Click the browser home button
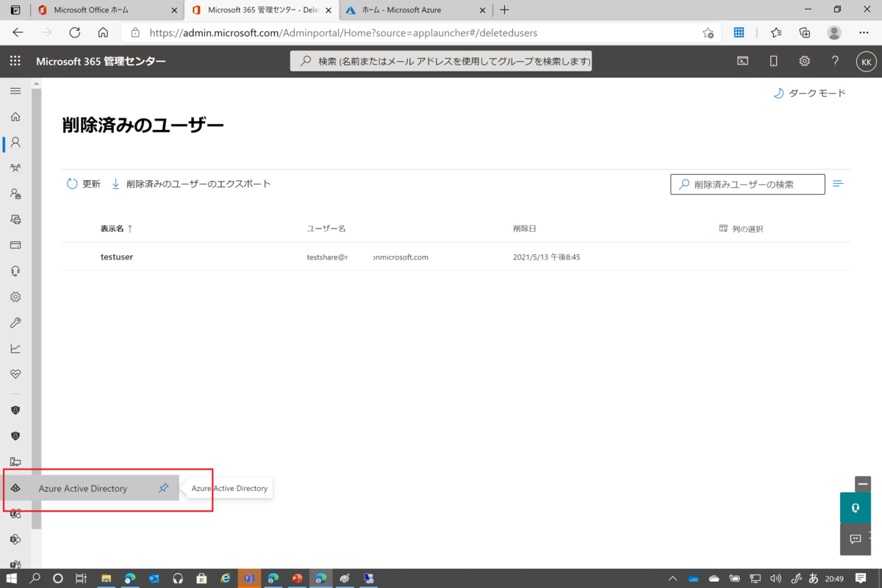 click(103, 32)
